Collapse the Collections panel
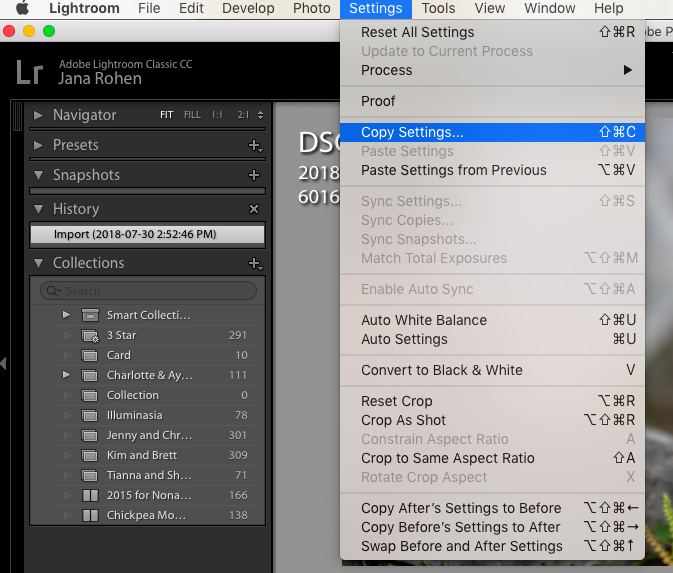Screen dimensions: 673x573 tap(38, 263)
